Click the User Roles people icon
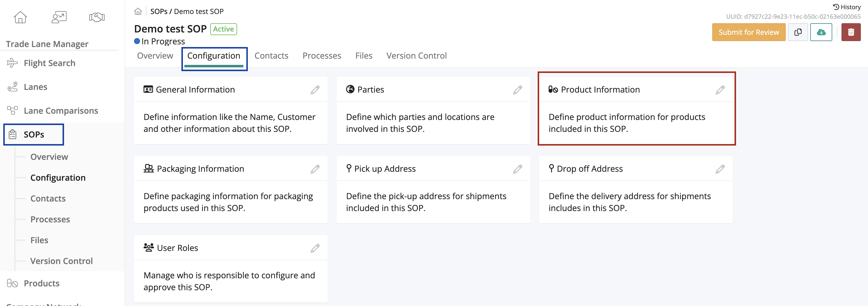This screenshot has height=306, width=868. tap(149, 247)
